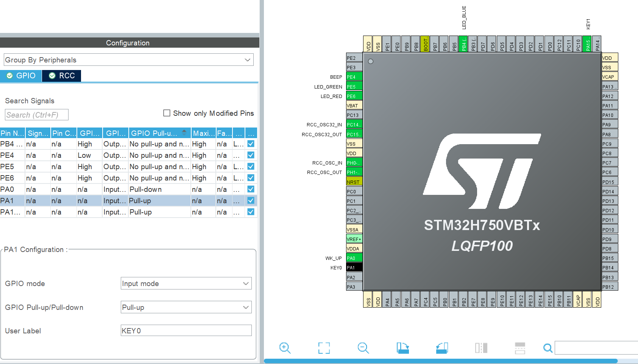
Task: Select the zoom out tool
Action: click(363, 348)
